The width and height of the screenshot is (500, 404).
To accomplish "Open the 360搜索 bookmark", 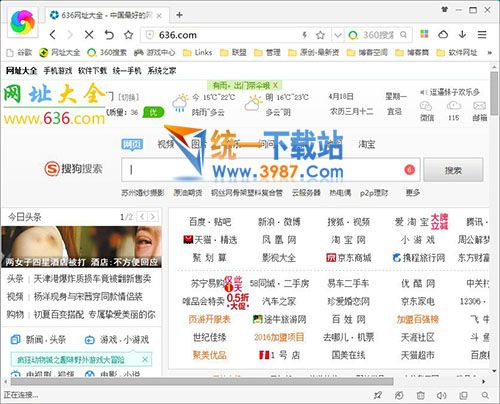I will (x=107, y=52).
